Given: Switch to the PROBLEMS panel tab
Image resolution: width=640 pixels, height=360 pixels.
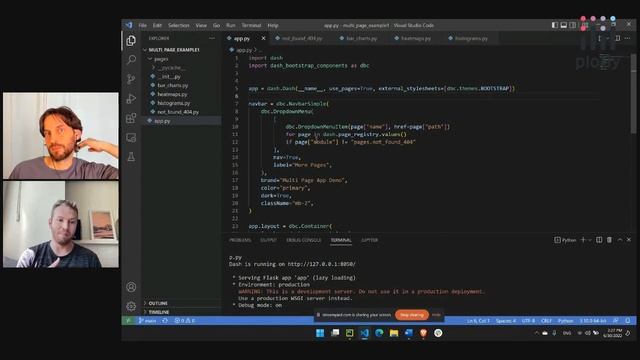Looking at the screenshot, I should click(x=240, y=240).
